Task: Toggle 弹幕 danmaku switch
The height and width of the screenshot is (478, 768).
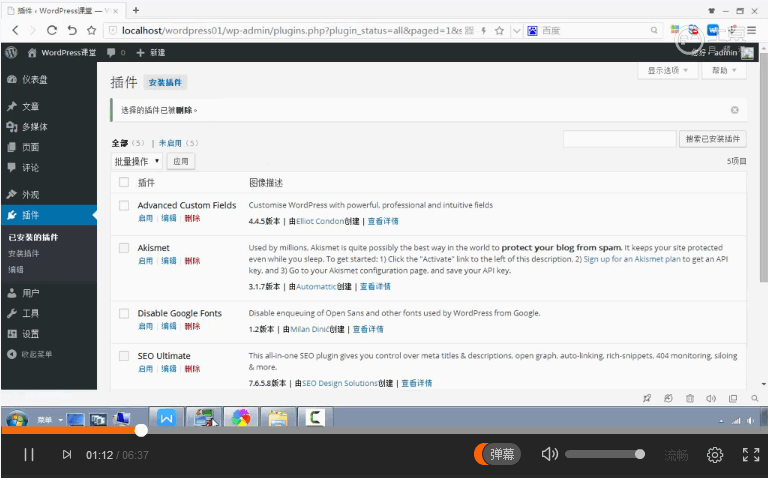Action: pyautogui.click(x=497, y=454)
